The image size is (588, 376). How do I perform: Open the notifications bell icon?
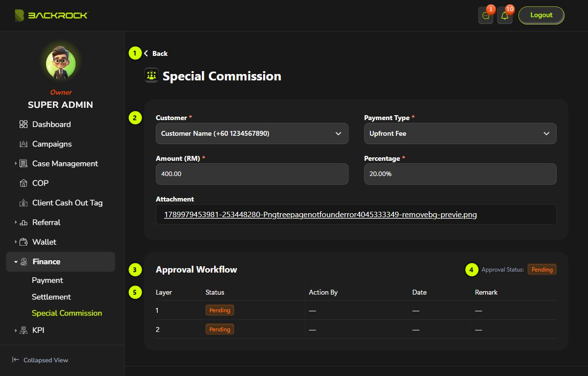pos(505,16)
